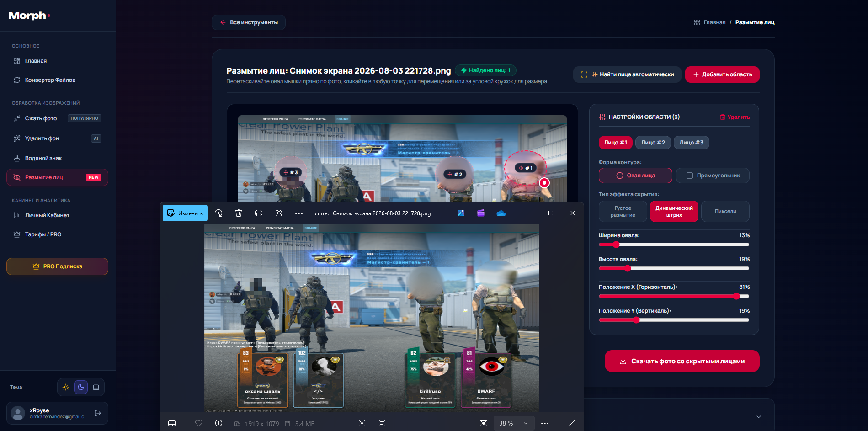
Task: Choose the Овал лица contour shape
Action: 635,176
